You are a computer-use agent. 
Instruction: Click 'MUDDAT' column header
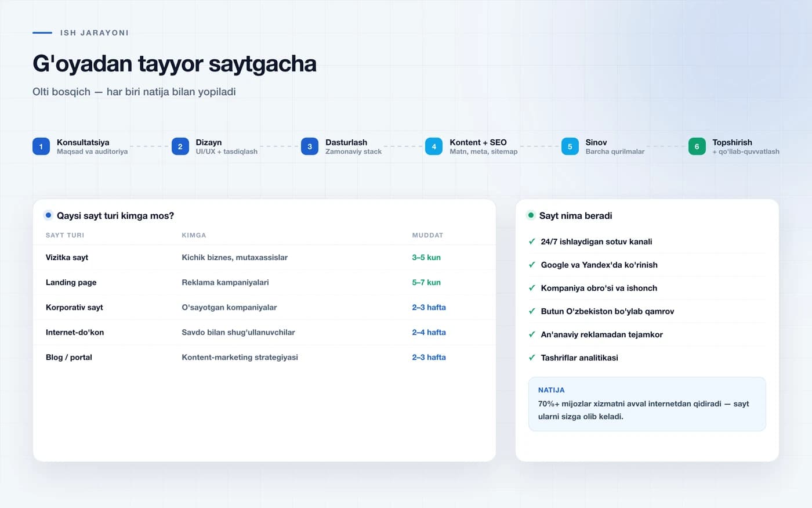(427, 235)
